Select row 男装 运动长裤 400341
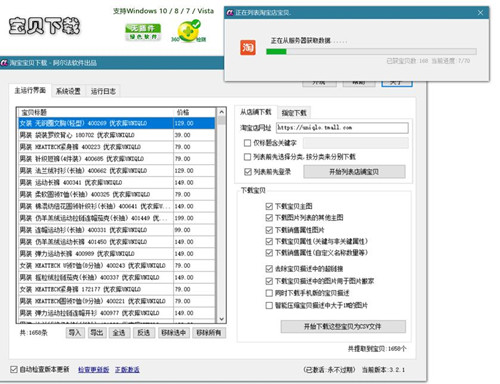Image resolution: width=500 pixels, height=384 pixels. tap(117, 183)
